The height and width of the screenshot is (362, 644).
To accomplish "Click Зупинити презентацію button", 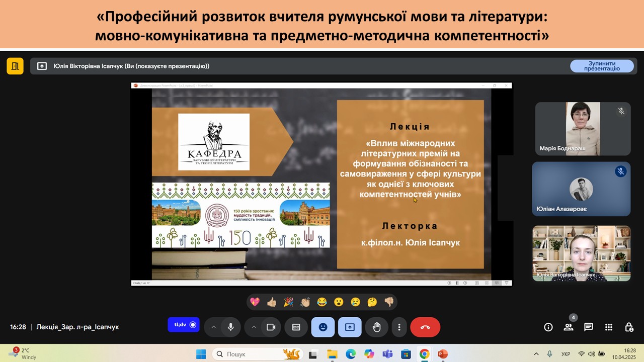I will 602,66.
